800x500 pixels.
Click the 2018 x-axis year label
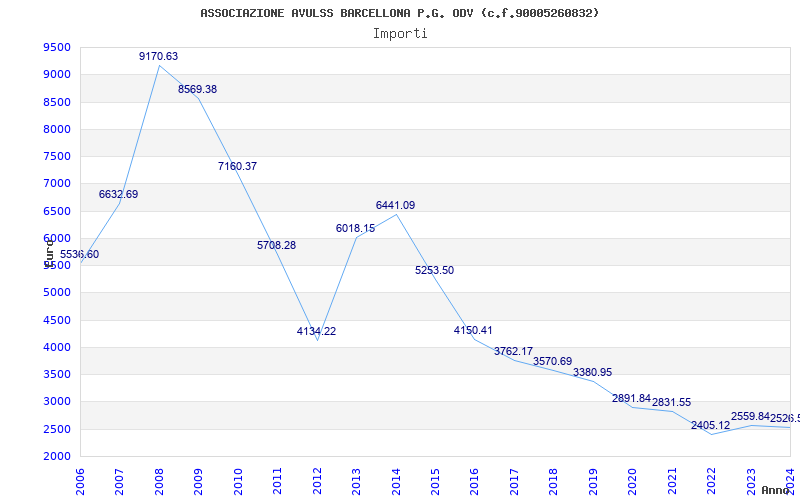pyautogui.click(x=554, y=482)
